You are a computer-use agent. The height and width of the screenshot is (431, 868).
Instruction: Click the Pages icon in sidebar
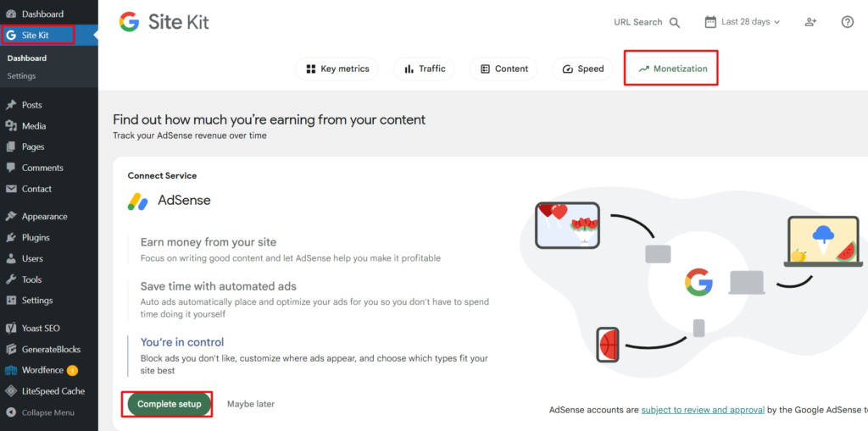pos(11,146)
